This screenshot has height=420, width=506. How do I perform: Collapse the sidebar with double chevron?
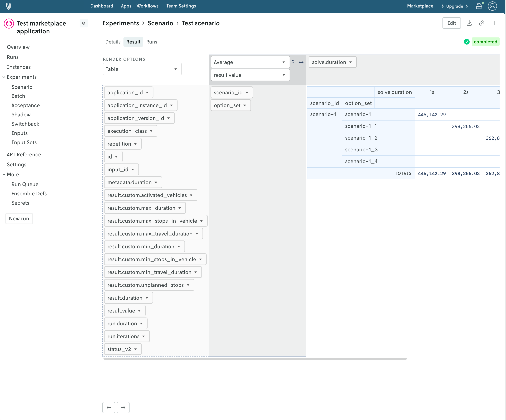[x=84, y=23]
